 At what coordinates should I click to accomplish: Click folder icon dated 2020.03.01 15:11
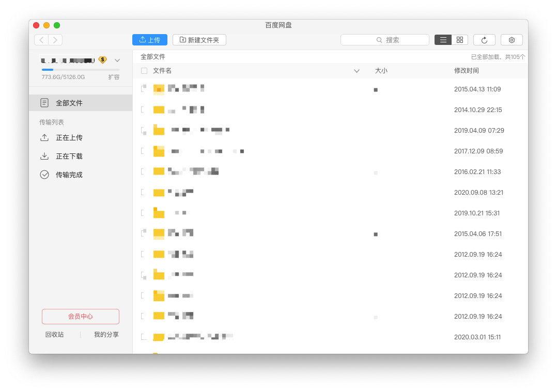[x=159, y=337]
